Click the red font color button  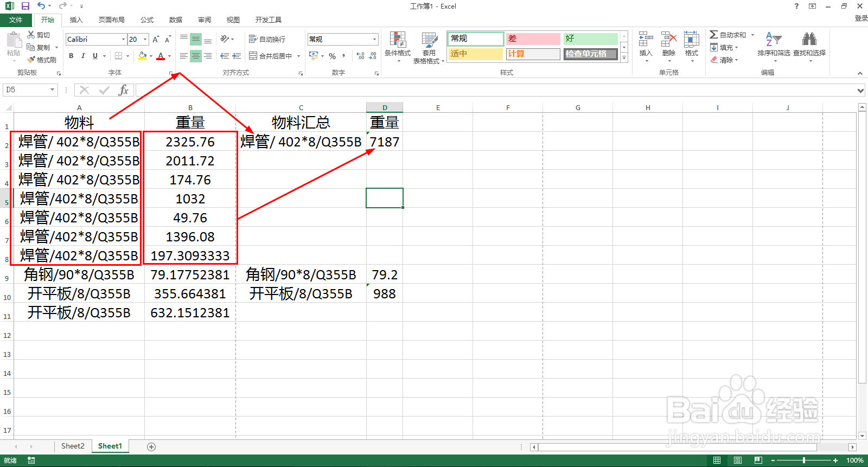(x=161, y=56)
